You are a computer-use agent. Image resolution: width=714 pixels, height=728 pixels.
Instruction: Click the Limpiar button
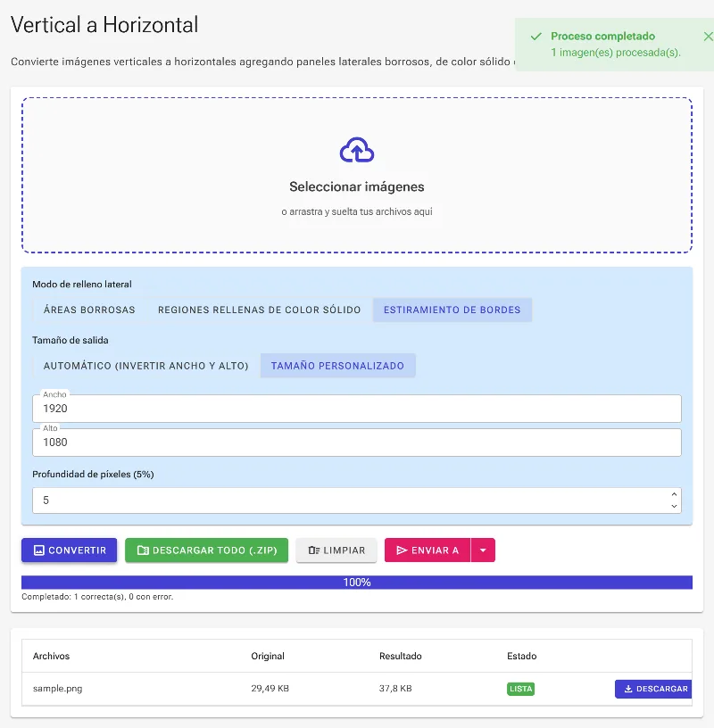pyautogui.click(x=336, y=550)
